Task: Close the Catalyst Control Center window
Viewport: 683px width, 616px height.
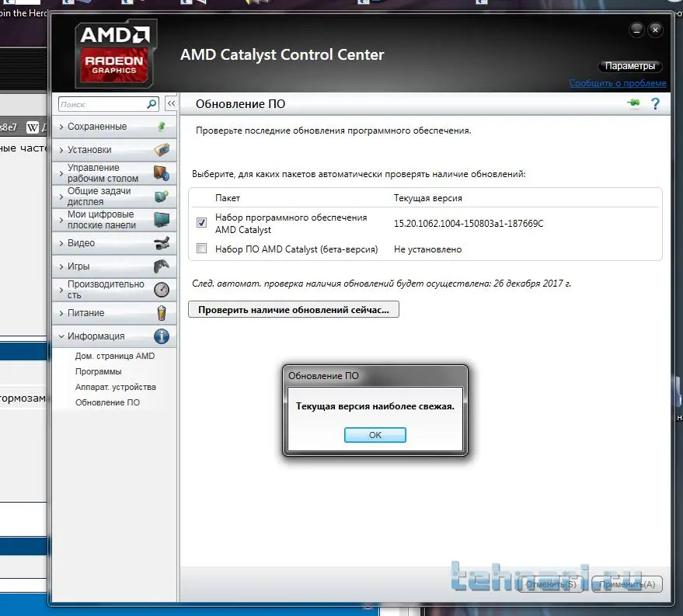Action: point(655,30)
